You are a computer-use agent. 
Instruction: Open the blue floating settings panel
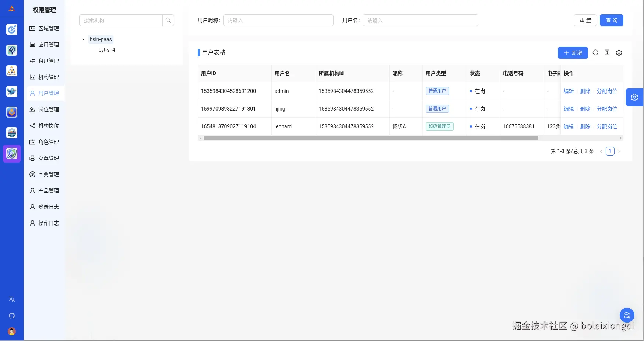(x=634, y=97)
